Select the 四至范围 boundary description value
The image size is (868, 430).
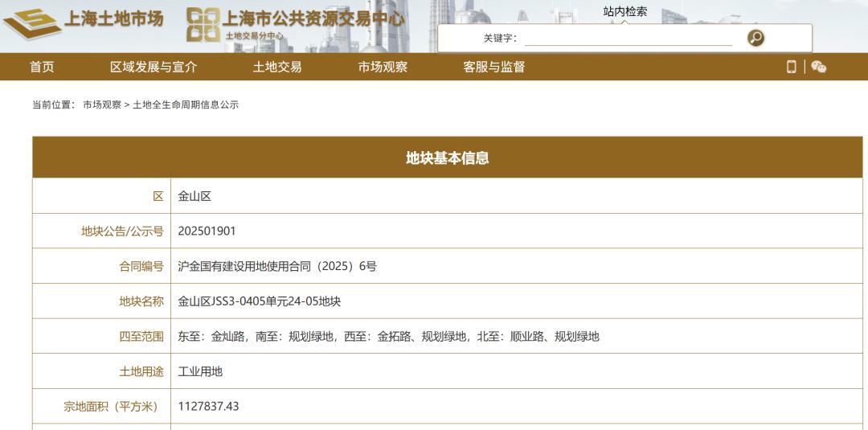388,336
